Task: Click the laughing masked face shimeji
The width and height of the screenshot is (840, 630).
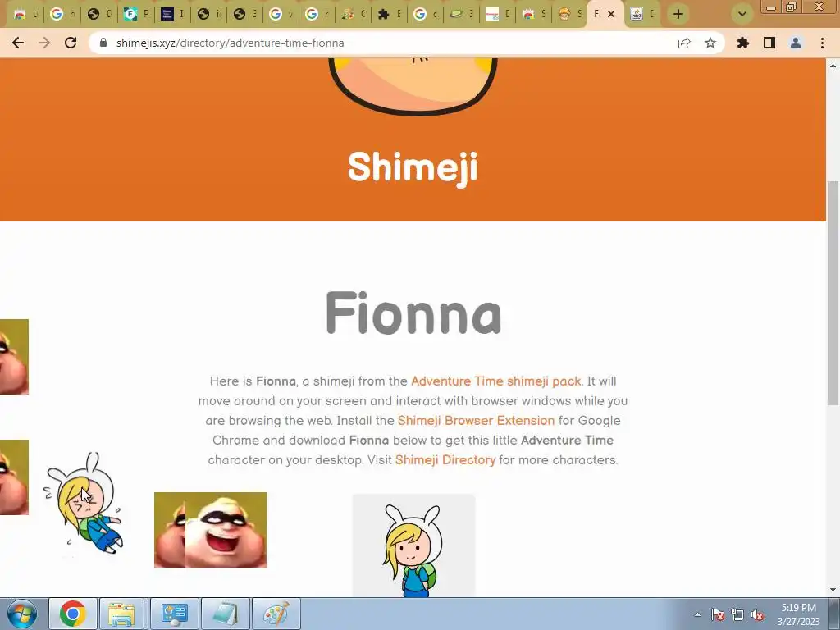Action: click(x=226, y=530)
